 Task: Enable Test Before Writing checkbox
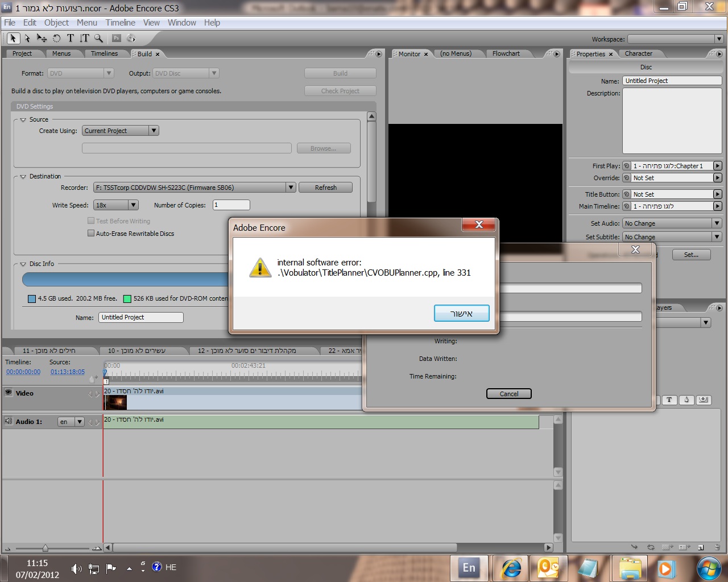tap(91, 221)
